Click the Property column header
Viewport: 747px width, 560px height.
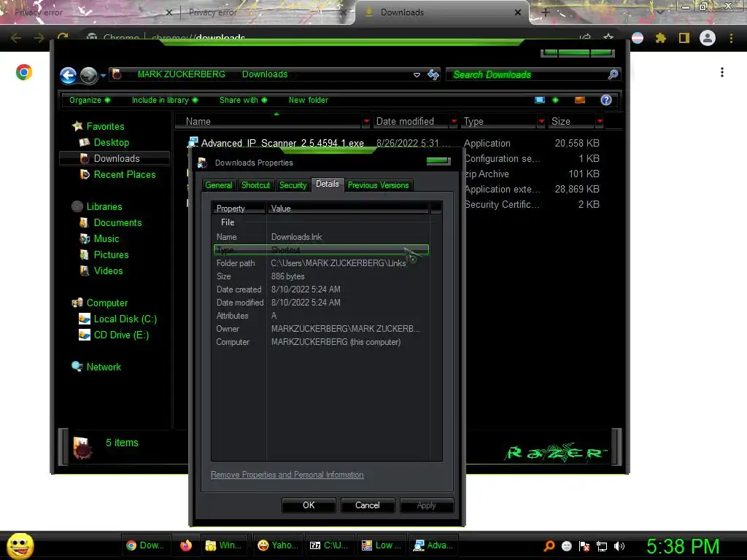[x=239, y=208]
